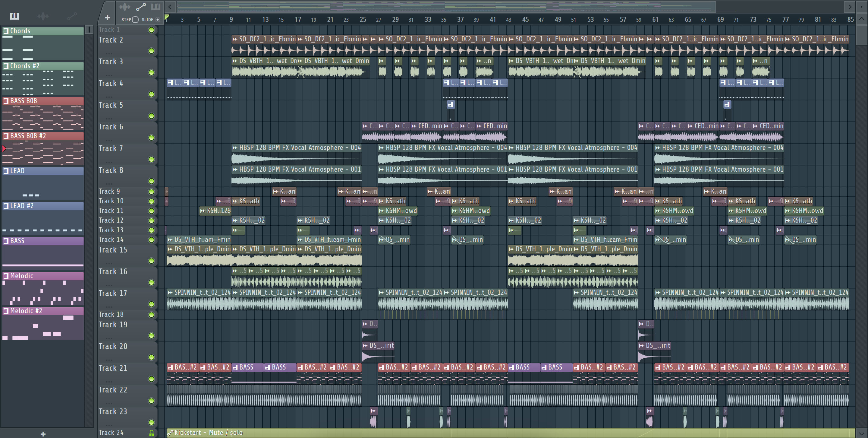Screen dimensions: 868x438
Task: Click the LEAD #2 pattern icon
Action: point(6,206)
